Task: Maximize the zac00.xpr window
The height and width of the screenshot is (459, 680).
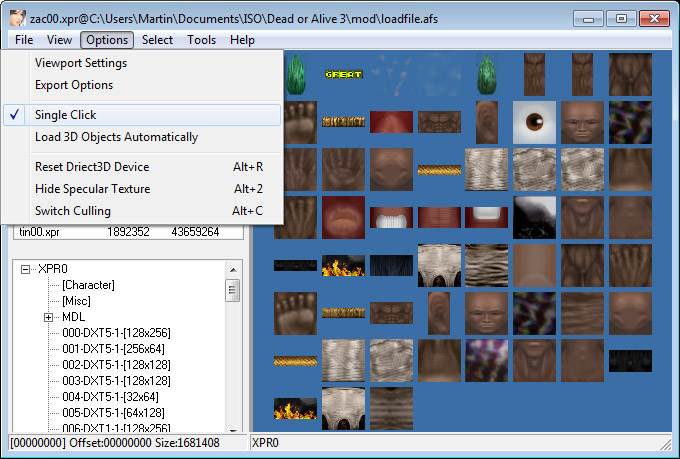Action: [621, 19]
